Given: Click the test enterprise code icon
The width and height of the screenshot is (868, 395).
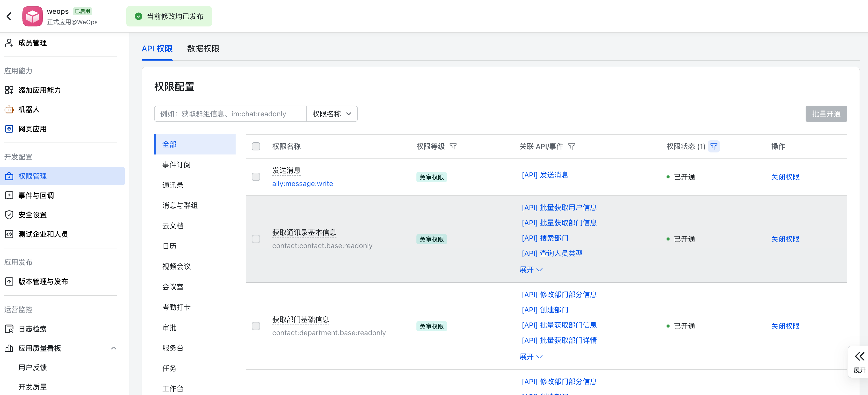Looking at the screenshot, I should pos(9,234).
